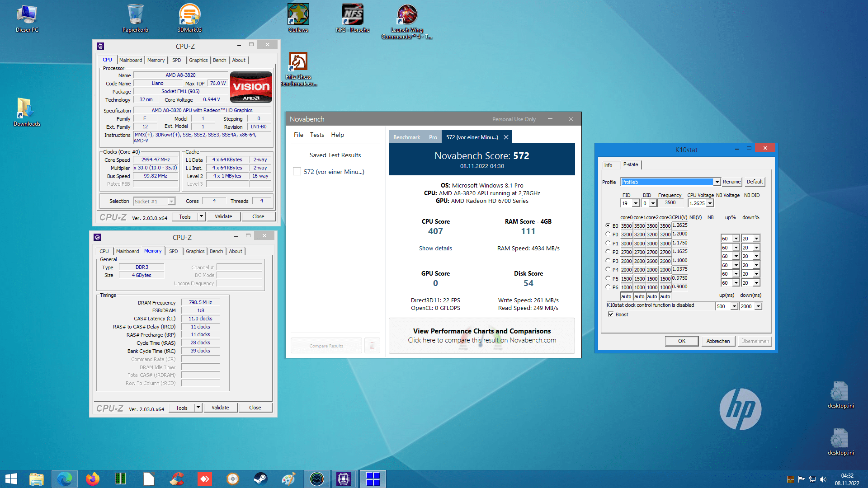868x488 pixels.
Task: Toggle the Boost checkbox in K10stat
Action: coord(611,314)
